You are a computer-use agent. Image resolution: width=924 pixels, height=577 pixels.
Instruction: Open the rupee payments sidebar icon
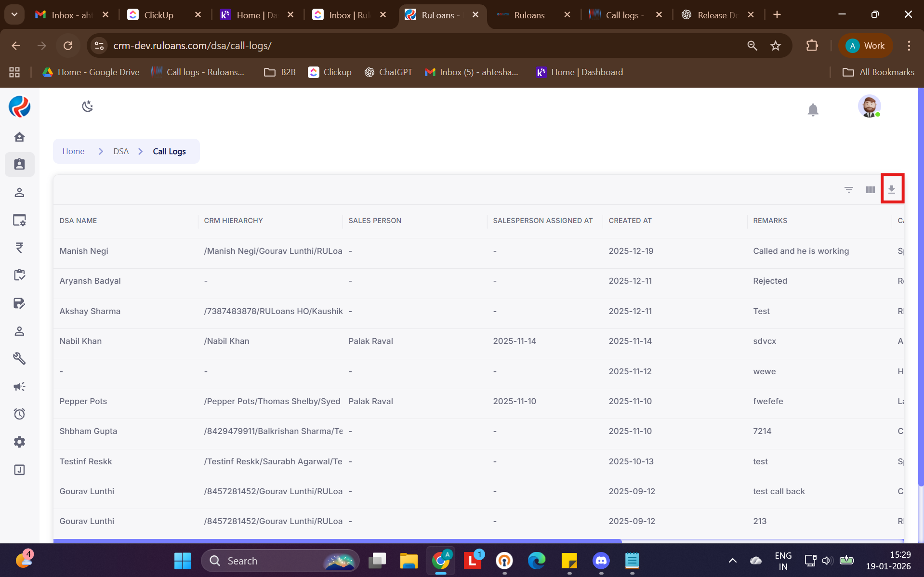[x=19, y=248]
